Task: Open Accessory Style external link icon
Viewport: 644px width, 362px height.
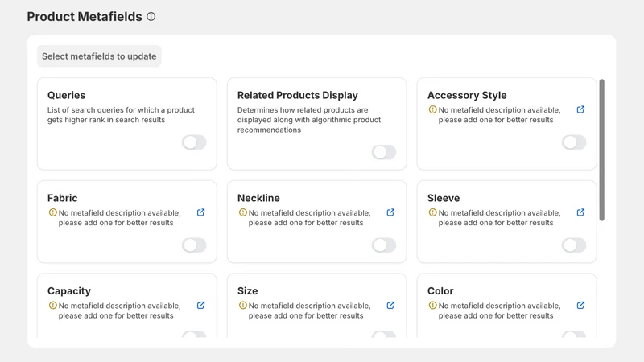Action: (580, 109)
